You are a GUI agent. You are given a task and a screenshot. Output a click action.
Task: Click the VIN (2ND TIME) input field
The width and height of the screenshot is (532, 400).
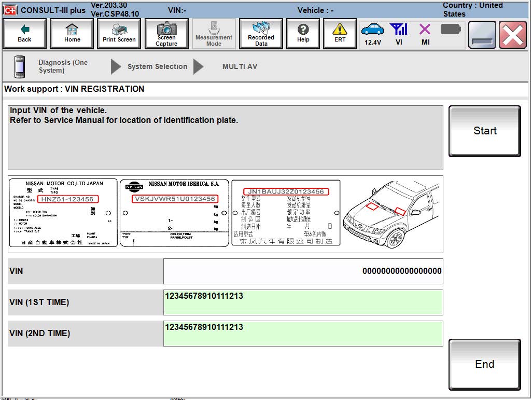pos(303,334)
